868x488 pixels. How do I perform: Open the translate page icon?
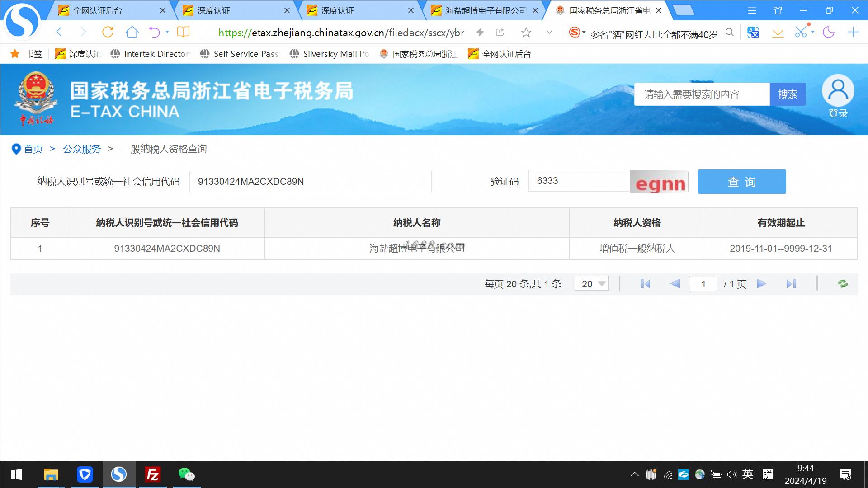(x=753, y=32)
